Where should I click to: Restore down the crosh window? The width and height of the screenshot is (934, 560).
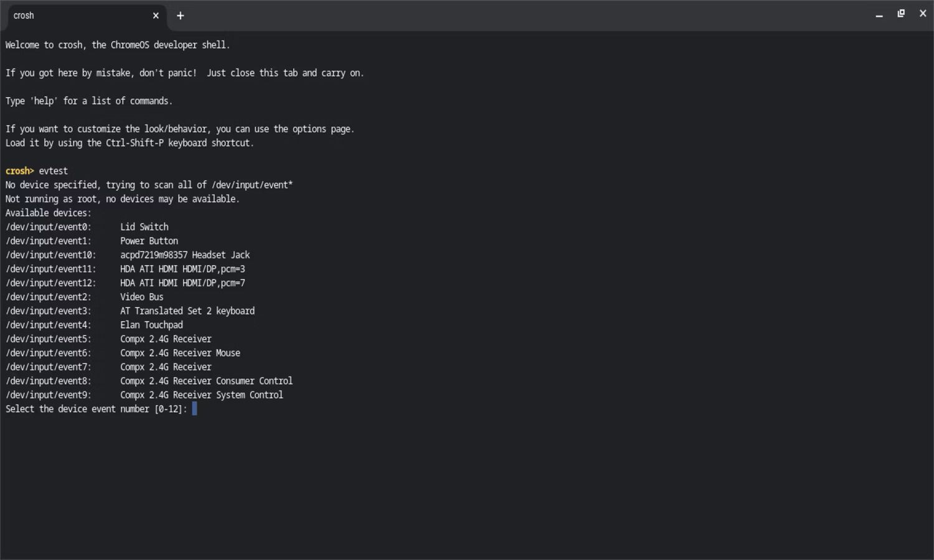tap(901, 14)
